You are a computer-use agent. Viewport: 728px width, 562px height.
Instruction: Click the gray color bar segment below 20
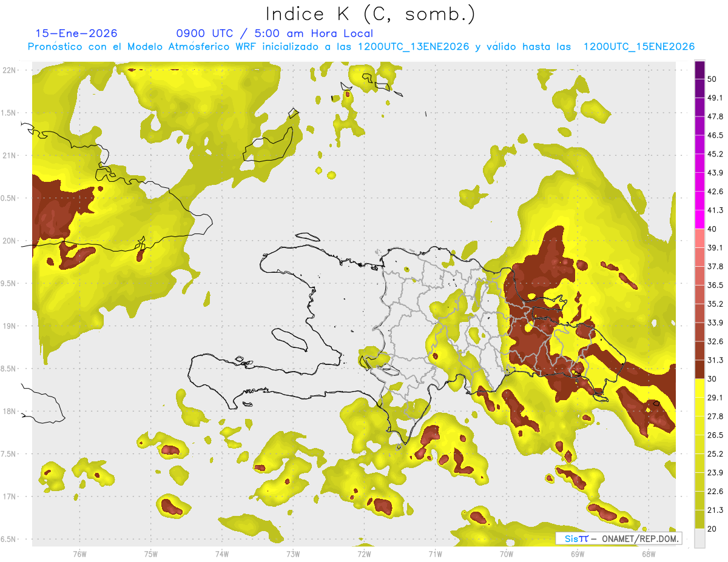pos(699,538)
